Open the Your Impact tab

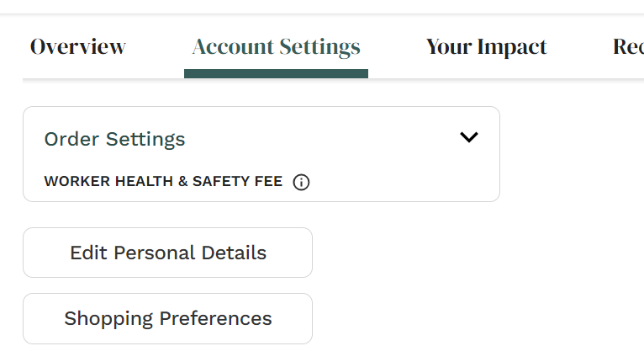point(486,46)
